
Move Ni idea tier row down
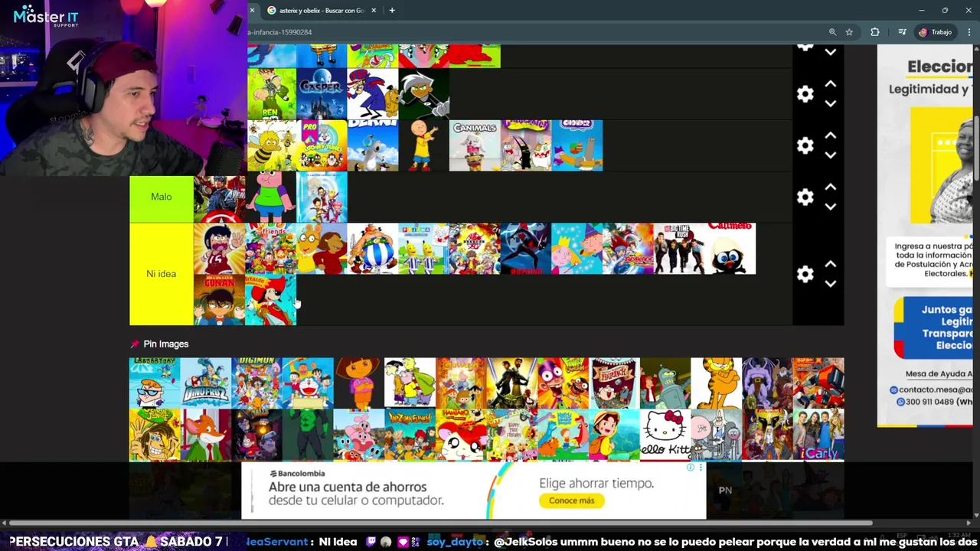831,284
